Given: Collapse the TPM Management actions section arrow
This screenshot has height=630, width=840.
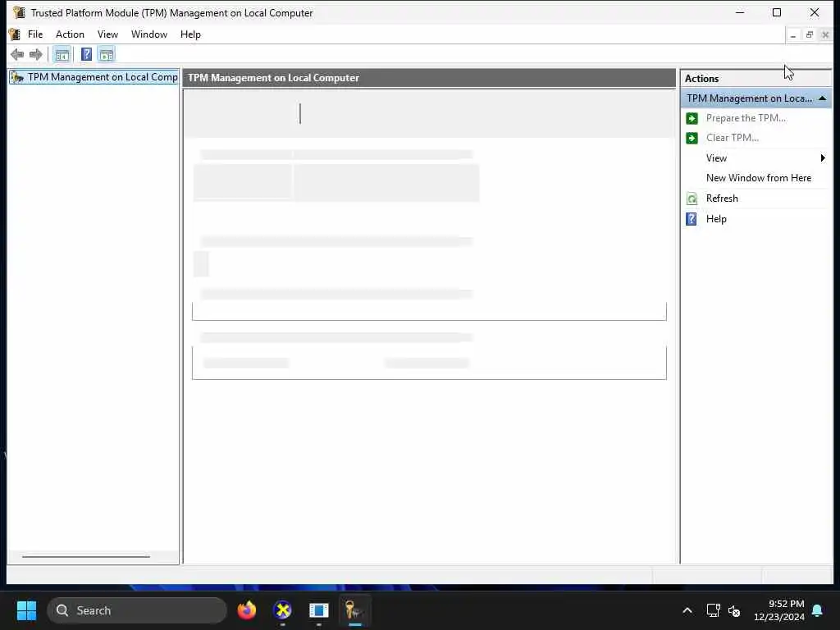Looking at the screenshot, I should click(x=822, y=98).
